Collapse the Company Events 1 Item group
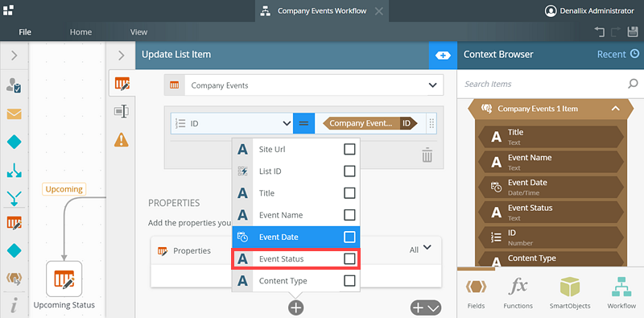The width and height of the screenshot is (644, 318). (x=615, y=109)
